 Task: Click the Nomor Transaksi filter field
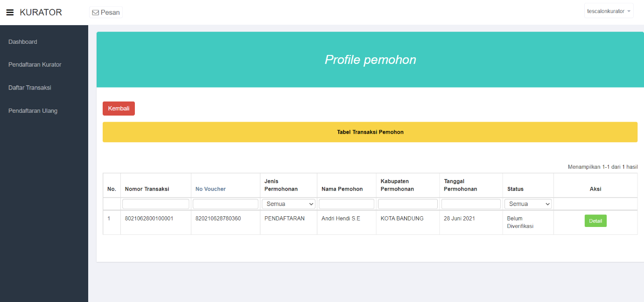pos(155,204)
